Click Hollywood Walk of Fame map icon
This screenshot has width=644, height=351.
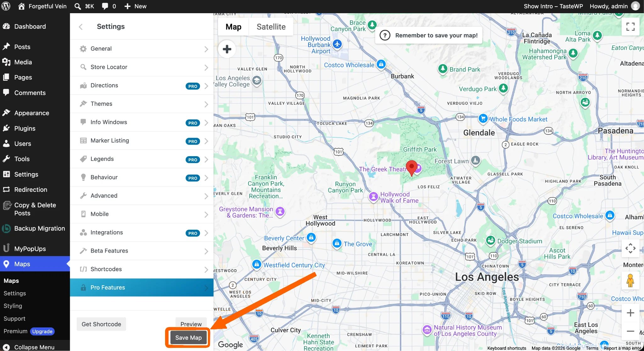coord(373,196)
